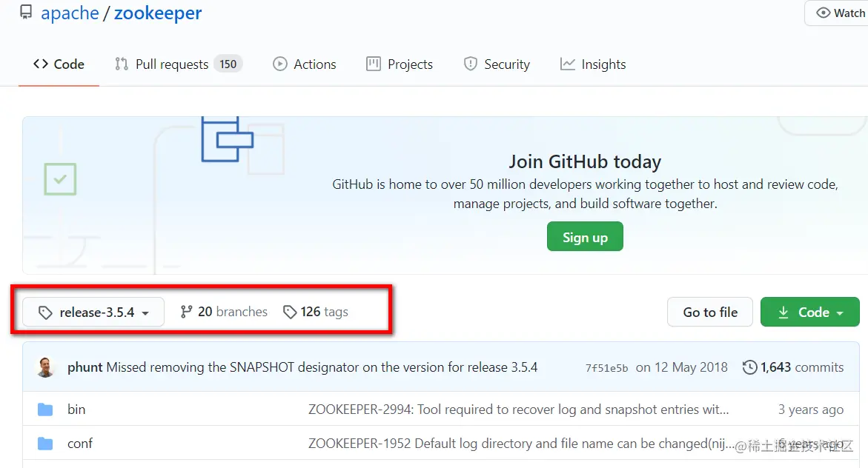
Task: Click the Go to file button
Action: pos(710,312)
